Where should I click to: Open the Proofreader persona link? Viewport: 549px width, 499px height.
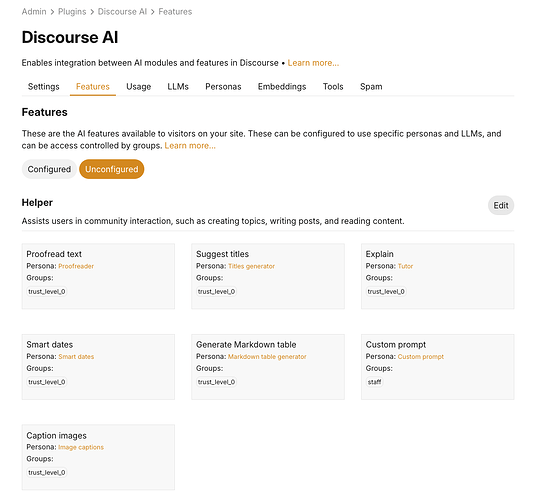[x=76, y=266]
